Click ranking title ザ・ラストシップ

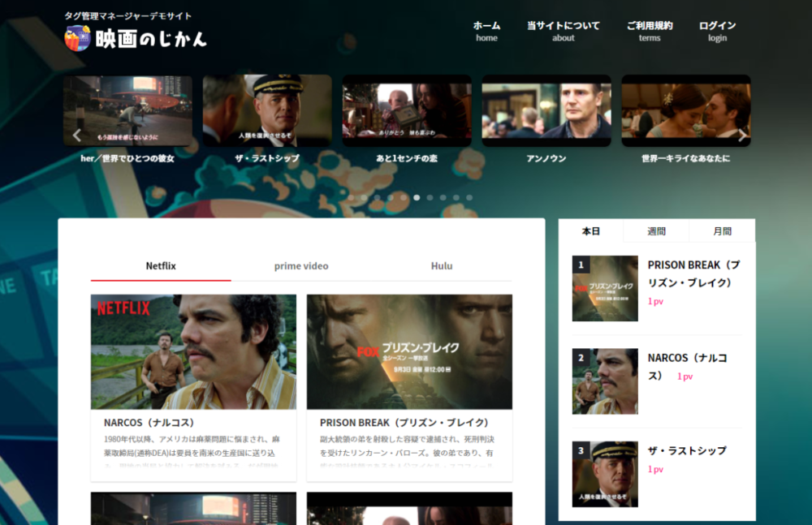tap(687, 451)
